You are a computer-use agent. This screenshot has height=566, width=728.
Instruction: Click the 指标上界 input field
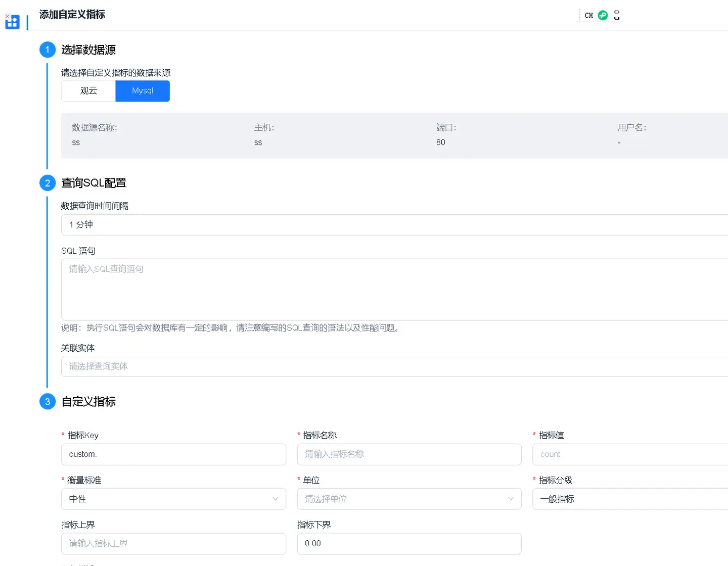click(173, 544)
